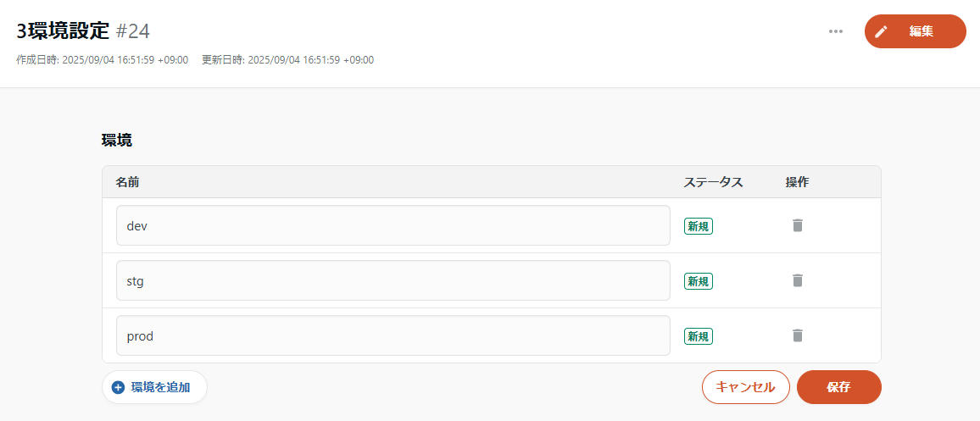Click the 新規 badge in prod row
Screen dimensions: 980x421
pyautogui.click(x=699, y=336)
